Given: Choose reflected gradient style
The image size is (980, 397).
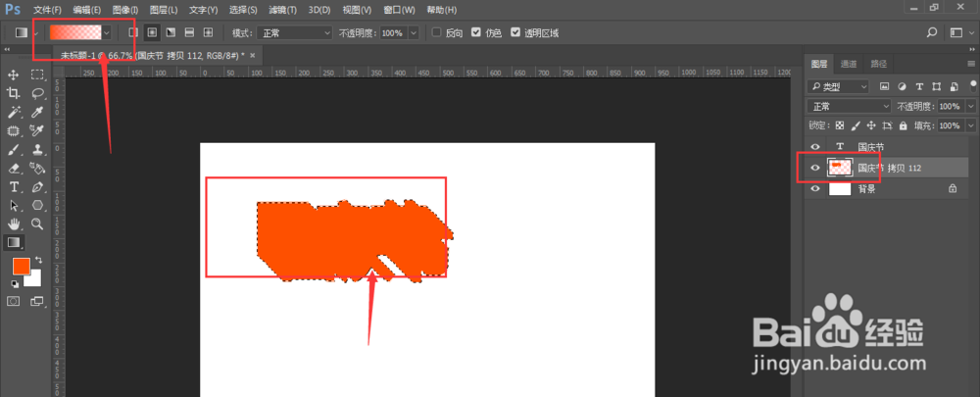Looking at the screenshot, I should tap(189, 32).
